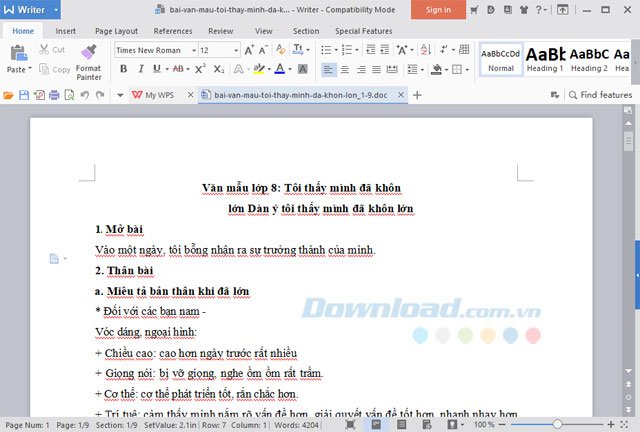640x432 pixels.
Task: Click the Sign in button
Action: pyautogui.click(x=438, y=9)
